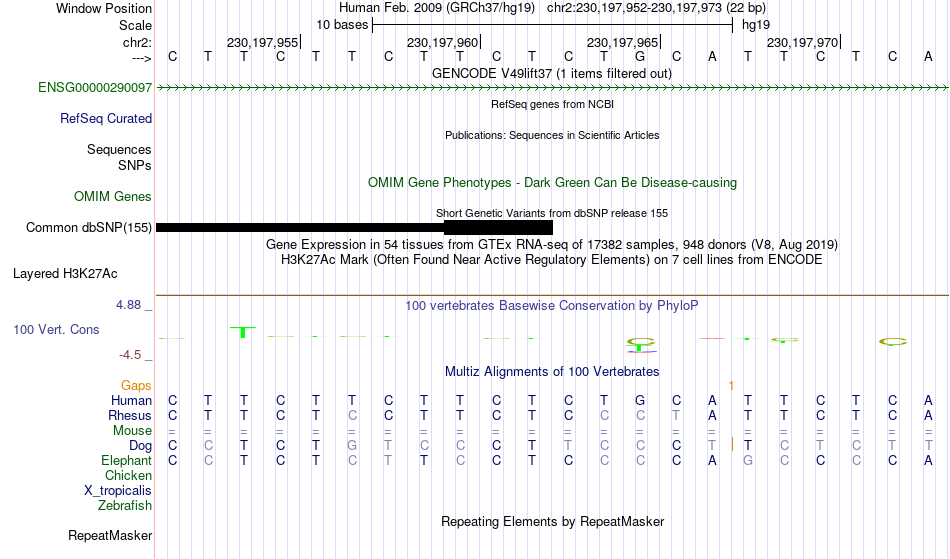Image resolution: width=950 pixels, height=559 pixels.
Task: Select the Zebrafish alignment row label
Action: coord(125,506)
